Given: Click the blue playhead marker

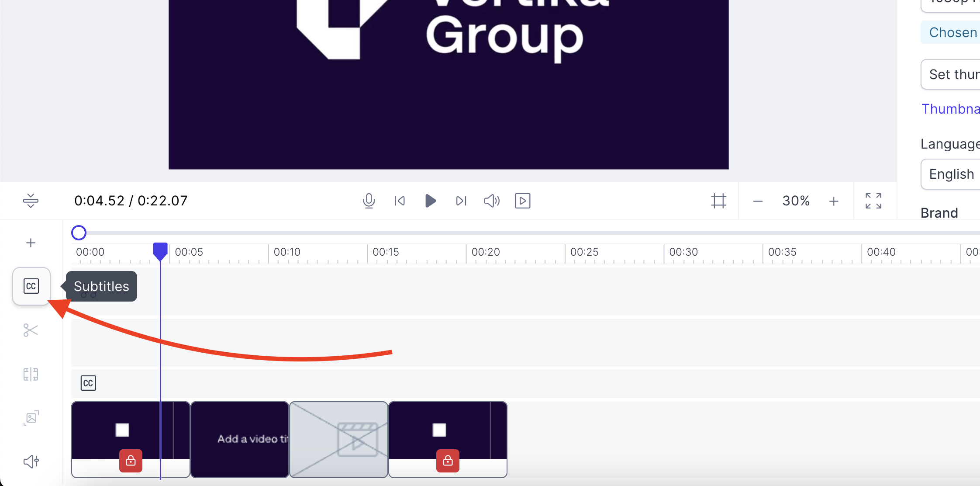Looking at the screenshot, I should click(x=160, y=252).
